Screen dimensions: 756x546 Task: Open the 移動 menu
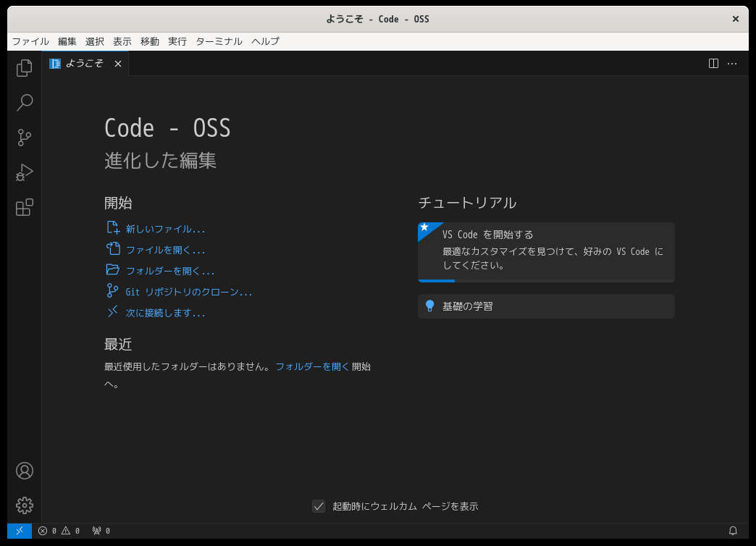coord(149,41)
